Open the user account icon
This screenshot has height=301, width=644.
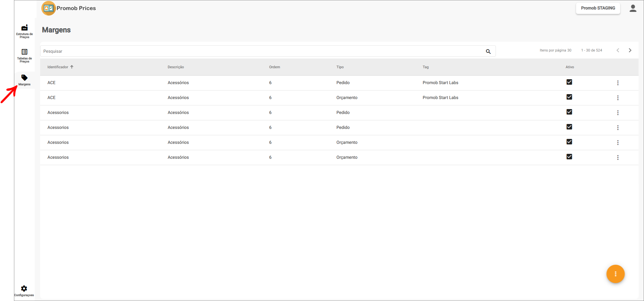pos(633,8)
